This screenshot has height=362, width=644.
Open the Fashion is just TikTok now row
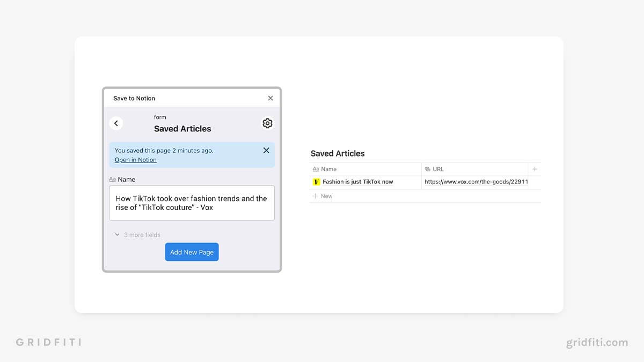(x=358, y=182)
